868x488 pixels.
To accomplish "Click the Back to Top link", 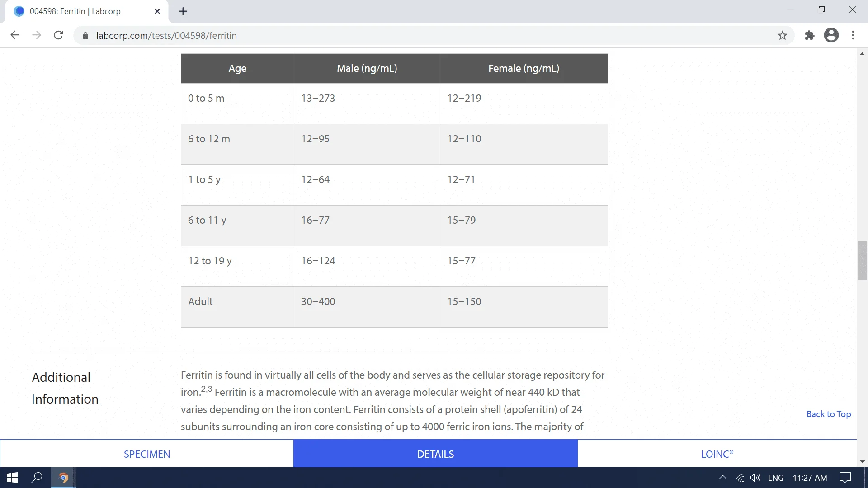I will pyautogui.click(x=828, y=414).
